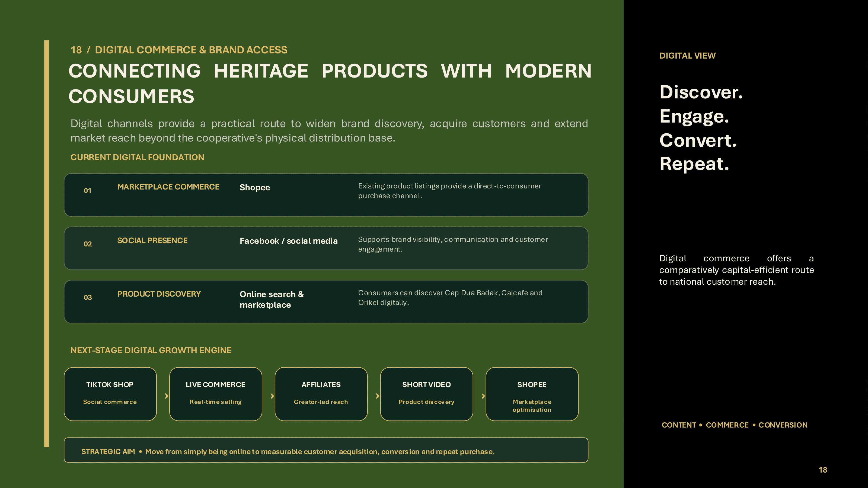
Task: Click the 'DIGITAL VIEW' sidebar label
Action: [x=687, y=56]
